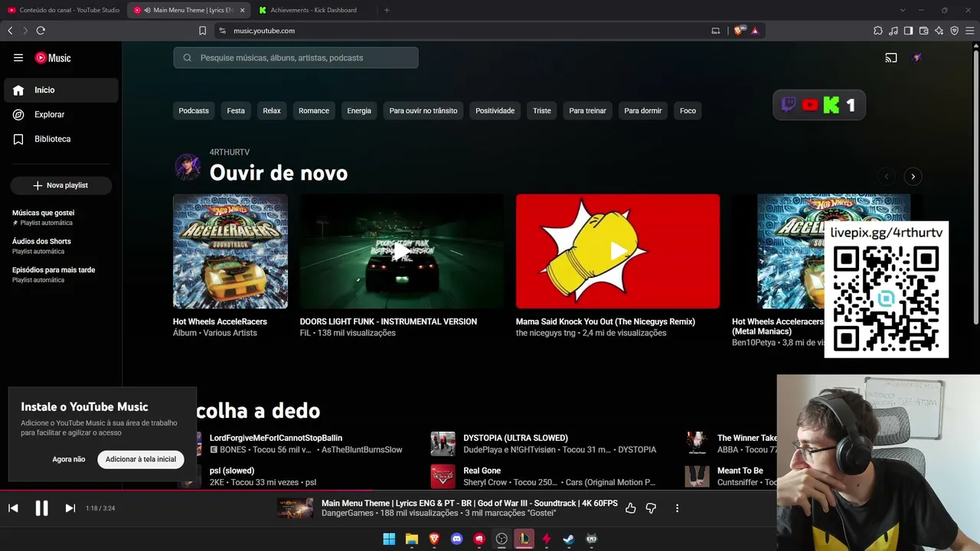Switch to the Kick Dashboard tab
Viewport: 980px width, 551px height.
[x=314, y=10]
